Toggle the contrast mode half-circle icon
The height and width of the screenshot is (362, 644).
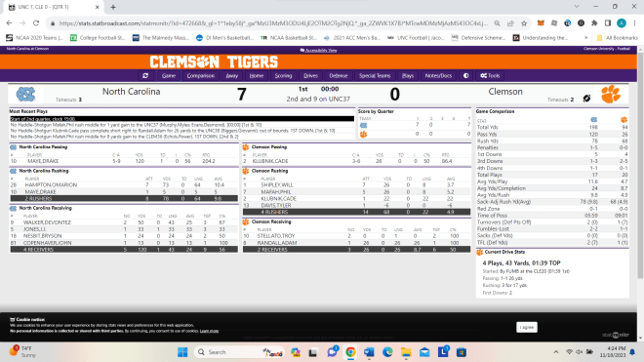(465, 75)
